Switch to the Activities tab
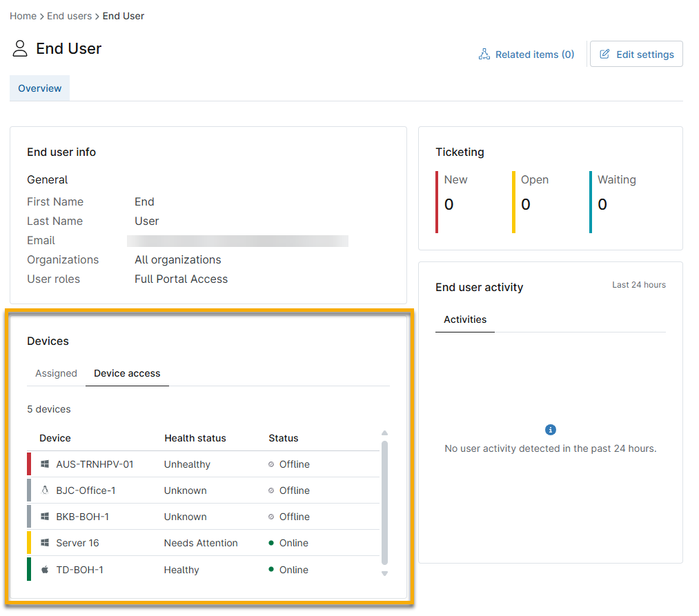Viewport: 699px width, 616px height. pyautogui.click(x=465, y=319)
